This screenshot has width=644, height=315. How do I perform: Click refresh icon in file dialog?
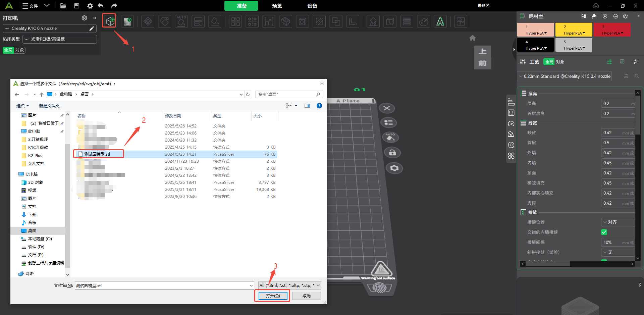(x=248, y=94)
